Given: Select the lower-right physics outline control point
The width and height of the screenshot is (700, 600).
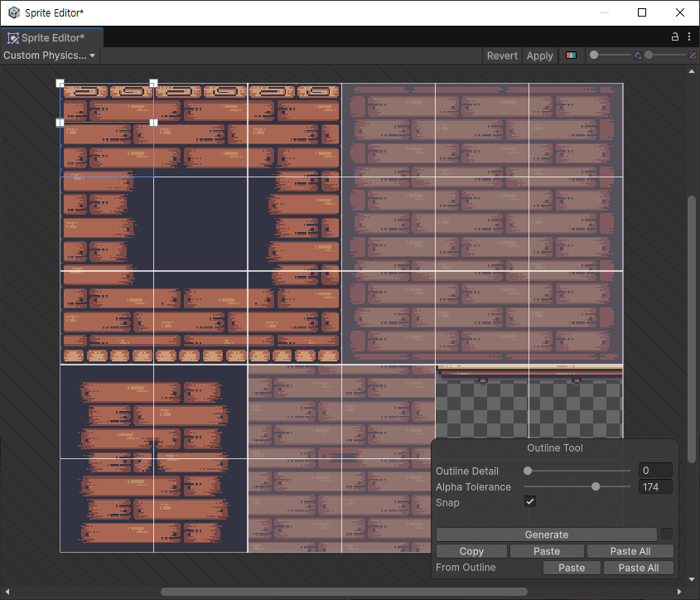Looking at the screenshot, I should (153, 123).
